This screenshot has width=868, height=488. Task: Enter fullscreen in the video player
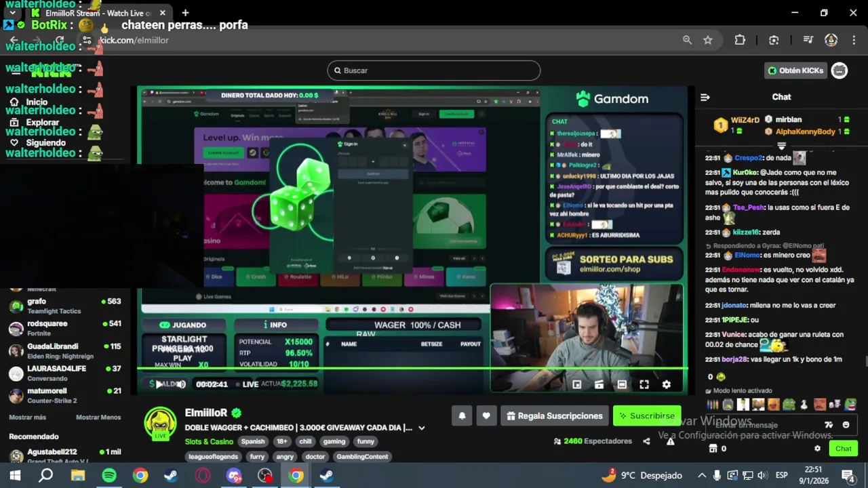[644, 384]
